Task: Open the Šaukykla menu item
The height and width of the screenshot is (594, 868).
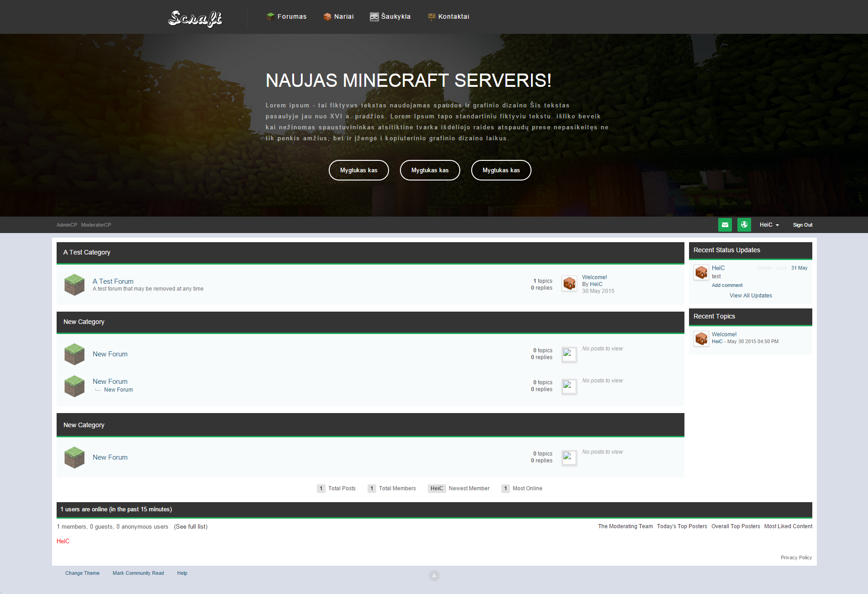Action: pos(390,17)
